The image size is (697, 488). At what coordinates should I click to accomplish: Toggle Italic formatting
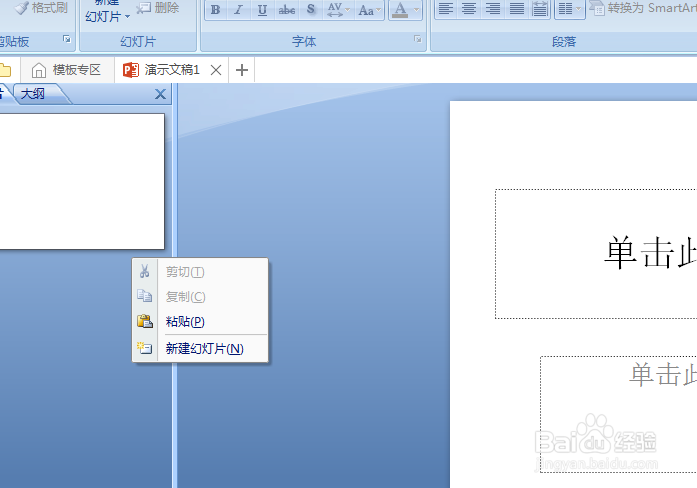239,9
